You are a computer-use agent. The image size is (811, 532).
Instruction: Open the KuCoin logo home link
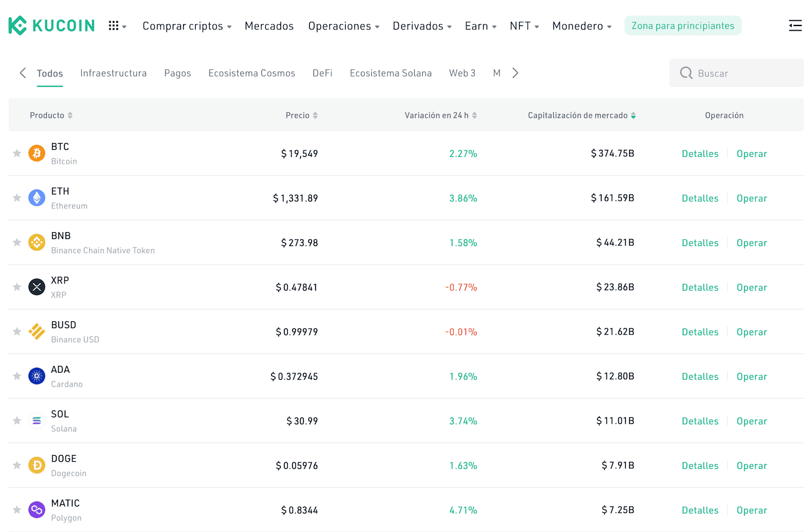pos(52,25)
